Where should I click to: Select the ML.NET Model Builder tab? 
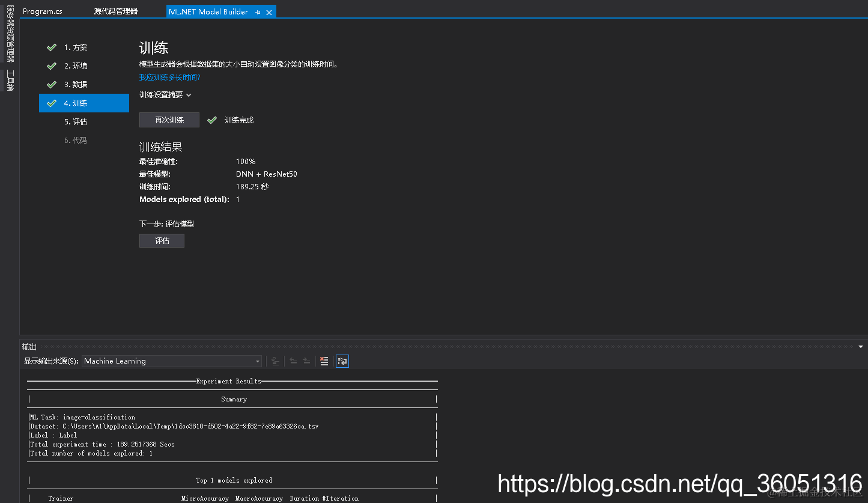[x=208, y=12]
